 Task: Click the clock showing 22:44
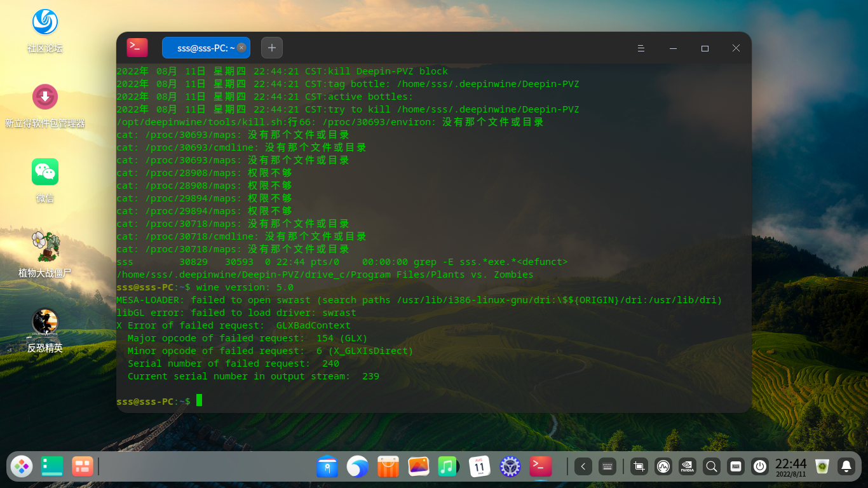(x=790, y=467)
